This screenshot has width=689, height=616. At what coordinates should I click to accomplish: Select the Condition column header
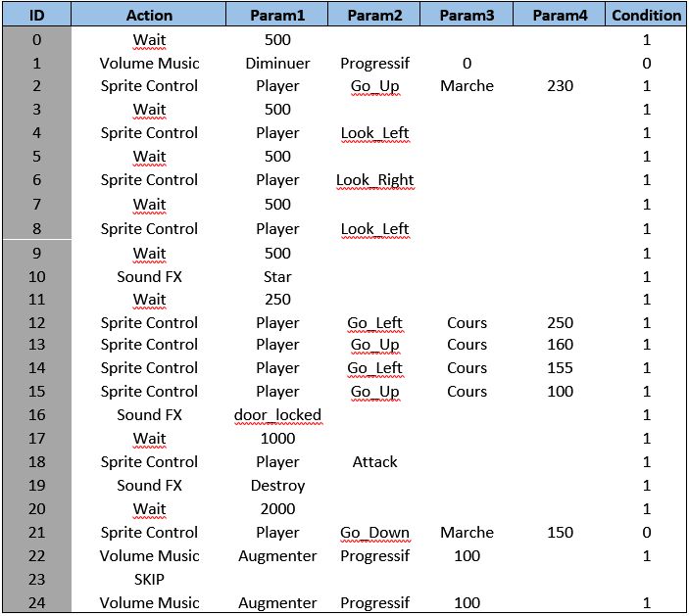pyautogui.click(x=646, y=15)
